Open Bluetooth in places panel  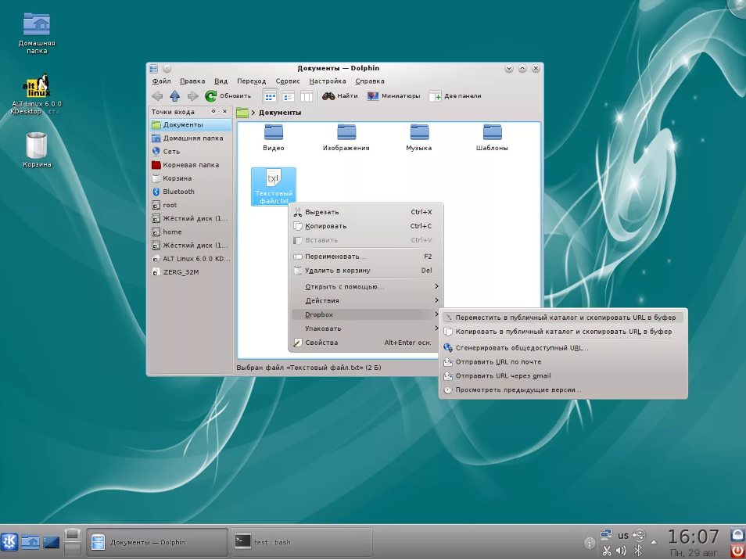pyautogui.click(x=190, y=192)
